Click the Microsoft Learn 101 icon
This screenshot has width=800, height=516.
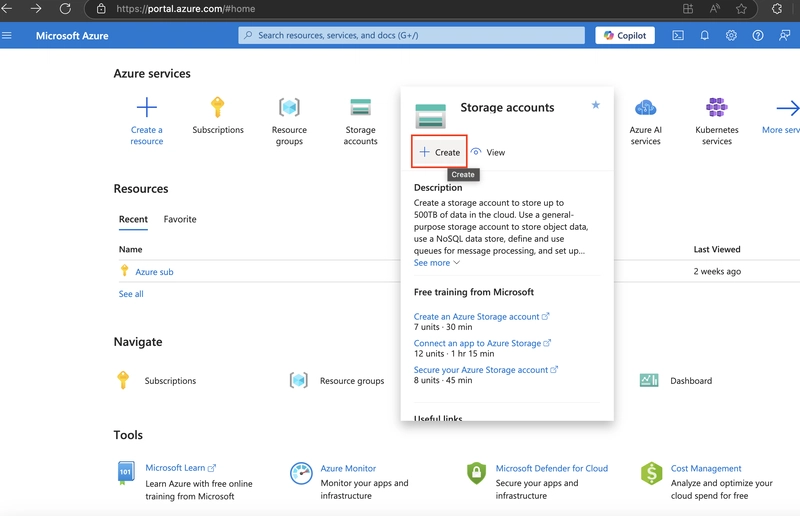[x=126, y=472]
